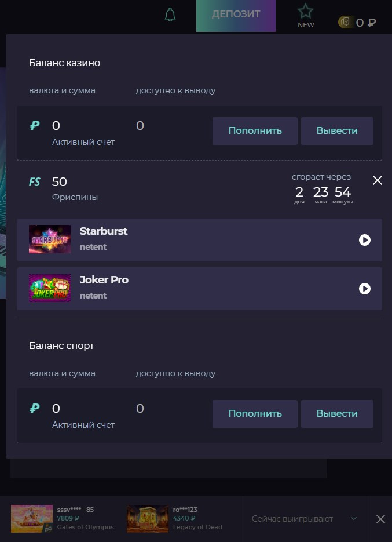
Task: Top up the sport balance
Action: coord(255,414)
